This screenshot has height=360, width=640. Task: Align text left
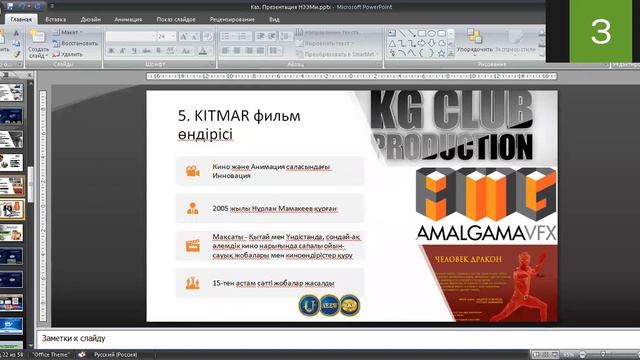point(225,51)
